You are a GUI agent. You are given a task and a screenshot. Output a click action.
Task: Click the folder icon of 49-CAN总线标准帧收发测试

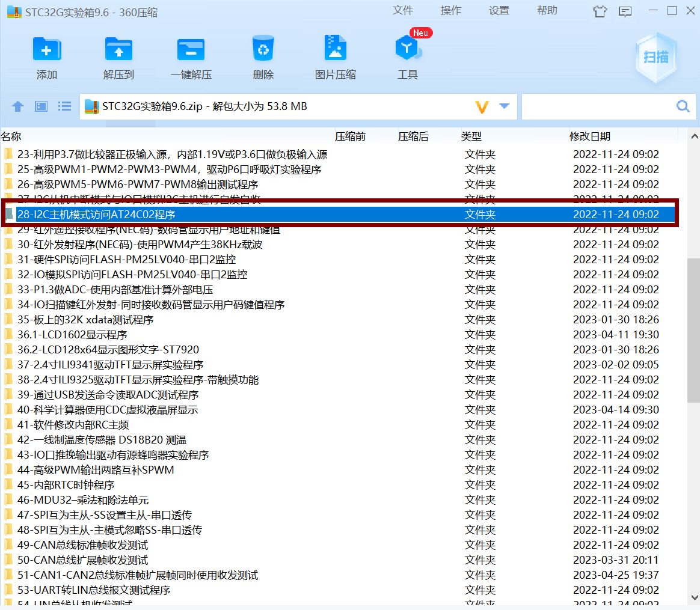tap(8, 545)
